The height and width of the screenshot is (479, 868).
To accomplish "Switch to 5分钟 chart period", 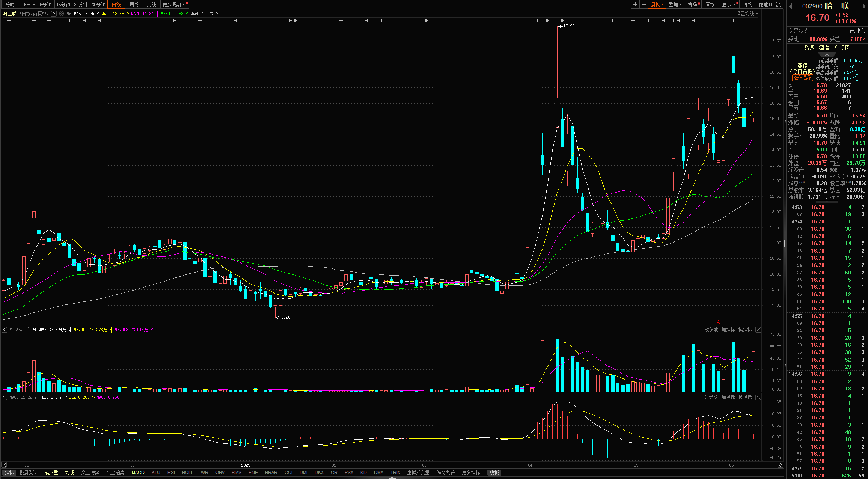I will click(x=45, y=5).
